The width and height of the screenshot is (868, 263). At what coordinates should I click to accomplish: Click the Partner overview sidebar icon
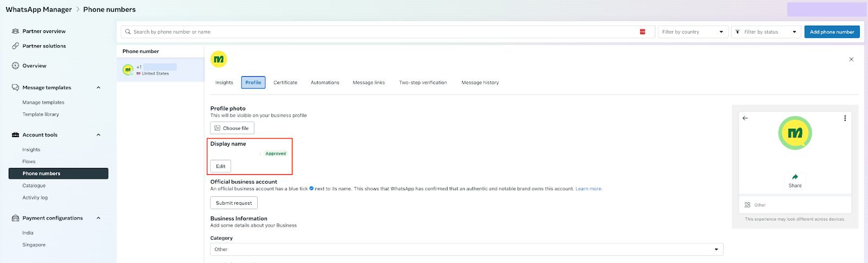click(15, 32)
